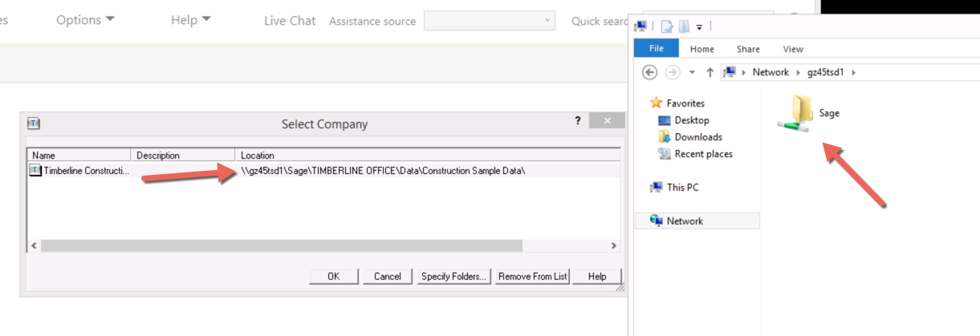Go up one folder level
Screen dimensions: 980x336
(x=710, y=72)
